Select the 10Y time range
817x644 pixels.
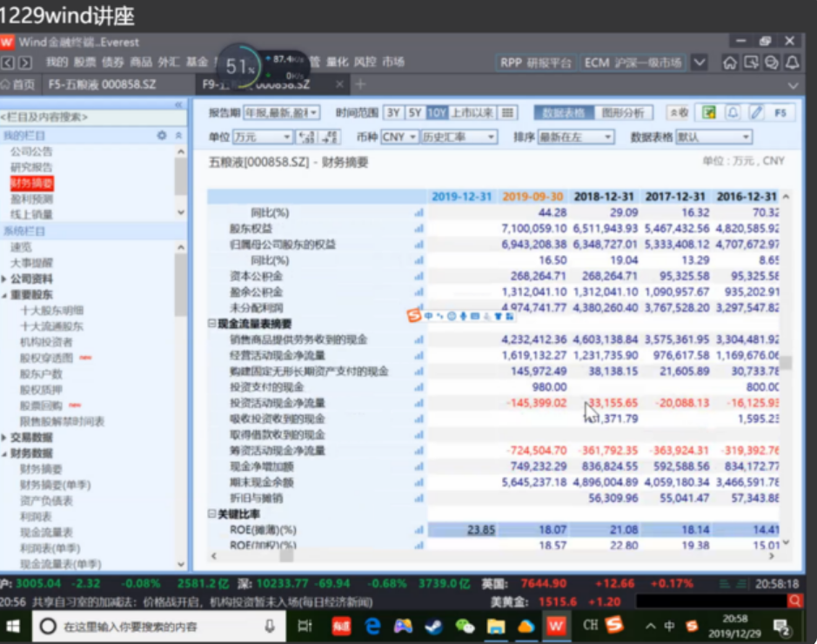click(x=437, y=112)
